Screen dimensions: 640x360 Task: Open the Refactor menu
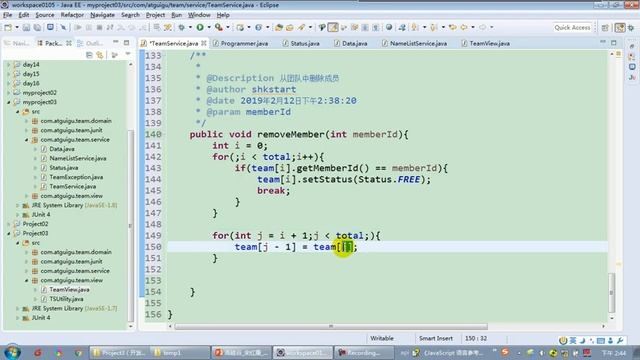(72, 15)
